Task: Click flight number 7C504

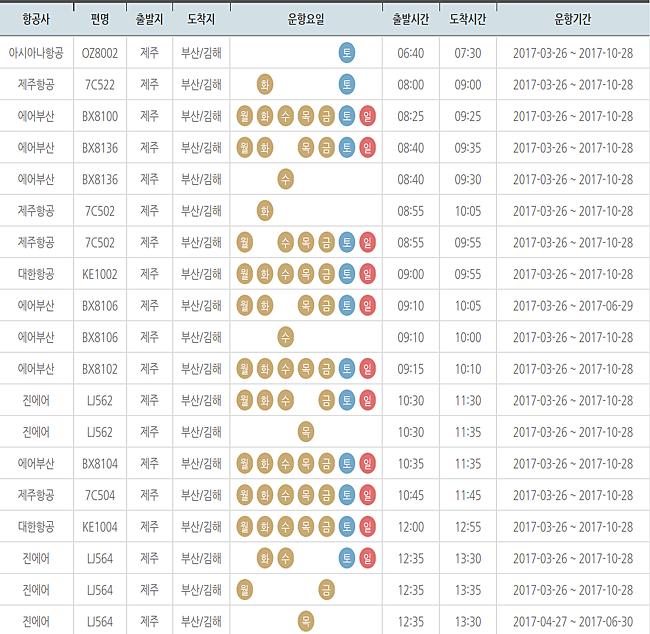Action: (100, 495)
